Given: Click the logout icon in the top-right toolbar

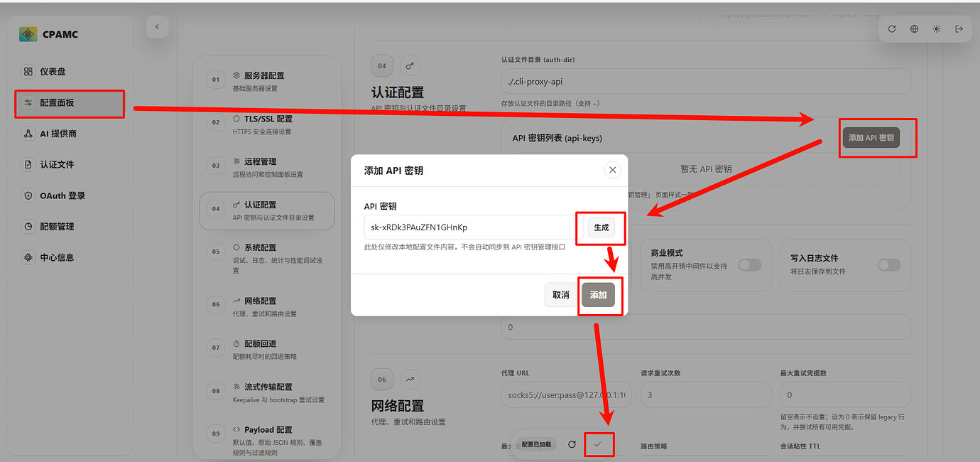Looking at the screenshot, I should click(959, 29).
